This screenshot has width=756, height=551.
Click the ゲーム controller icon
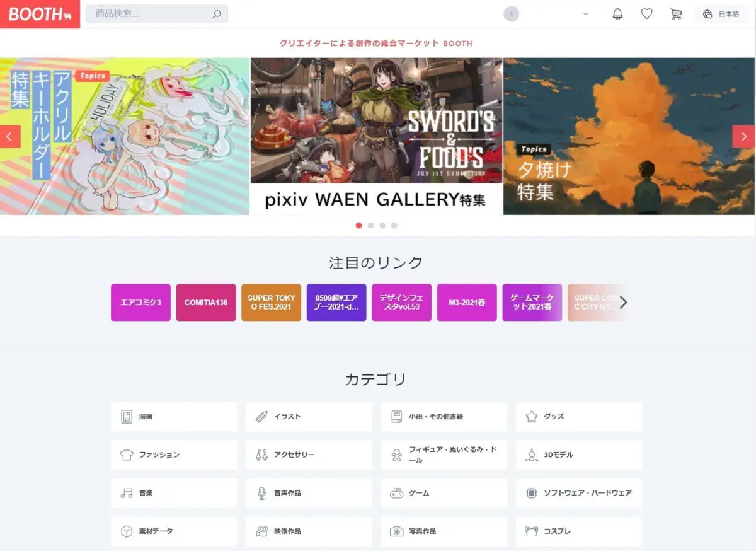tap(396, 493)
